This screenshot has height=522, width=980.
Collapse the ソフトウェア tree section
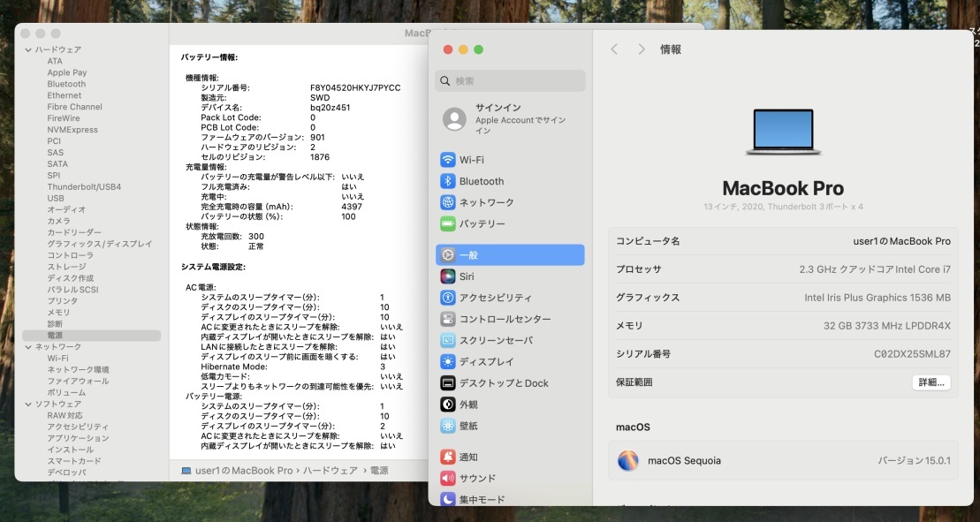(28, 405)
